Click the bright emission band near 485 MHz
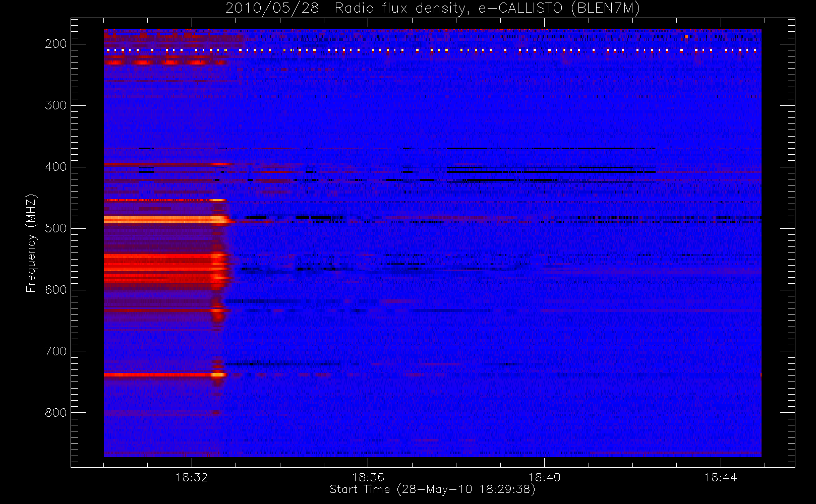 coord(167,220)
